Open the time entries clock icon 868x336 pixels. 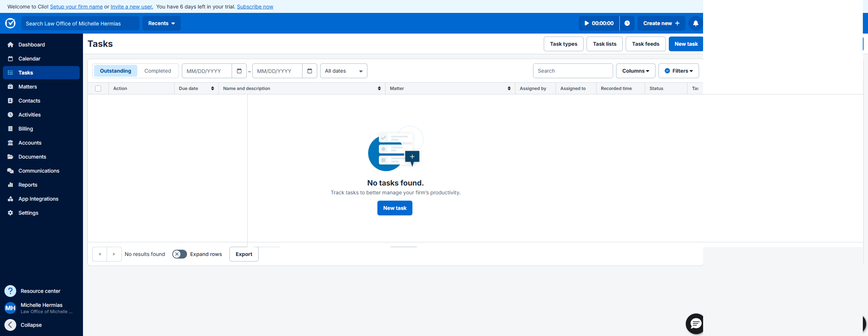(x=627, y=23)
